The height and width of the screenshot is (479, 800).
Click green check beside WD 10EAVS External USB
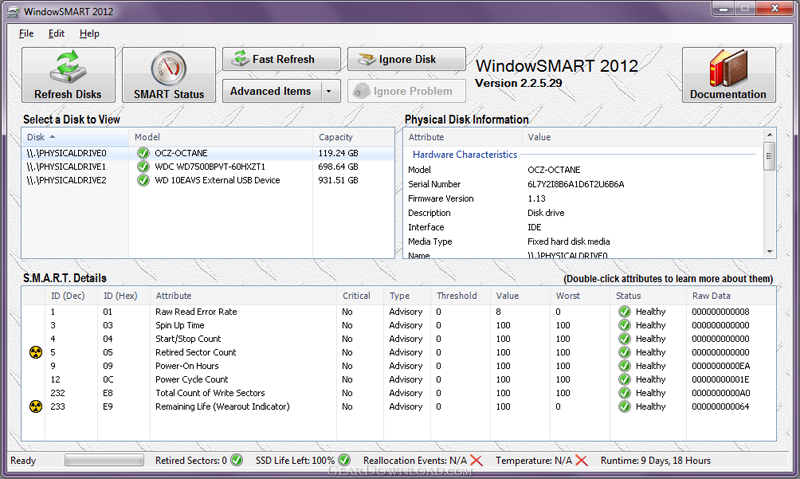coord(143,180)
